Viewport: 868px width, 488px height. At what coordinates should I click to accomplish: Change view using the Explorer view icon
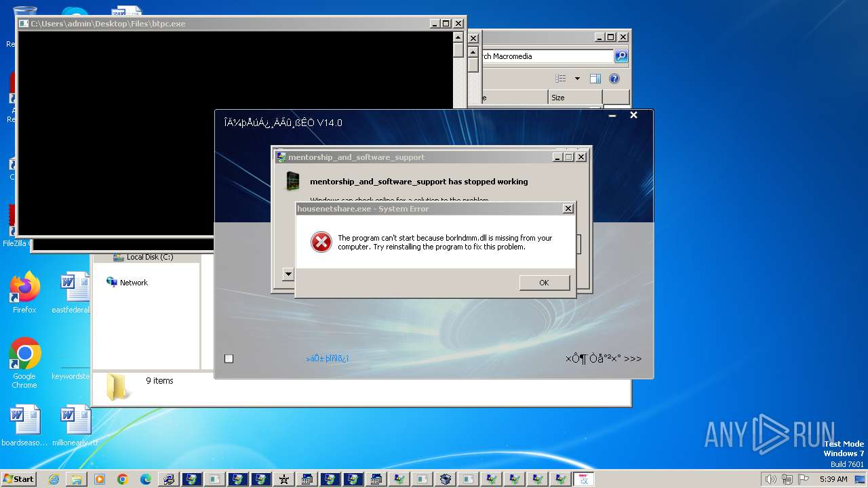click(x=561, y=79)
